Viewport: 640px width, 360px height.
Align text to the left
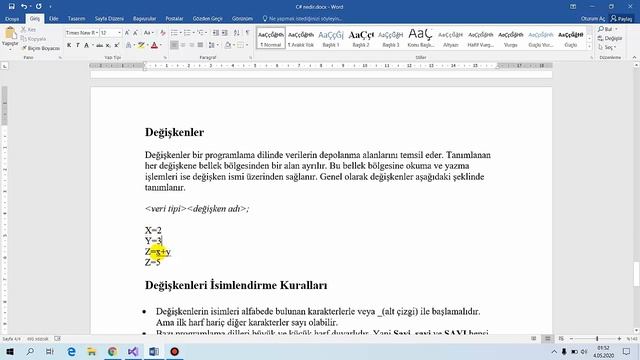[x=174, y=45]
